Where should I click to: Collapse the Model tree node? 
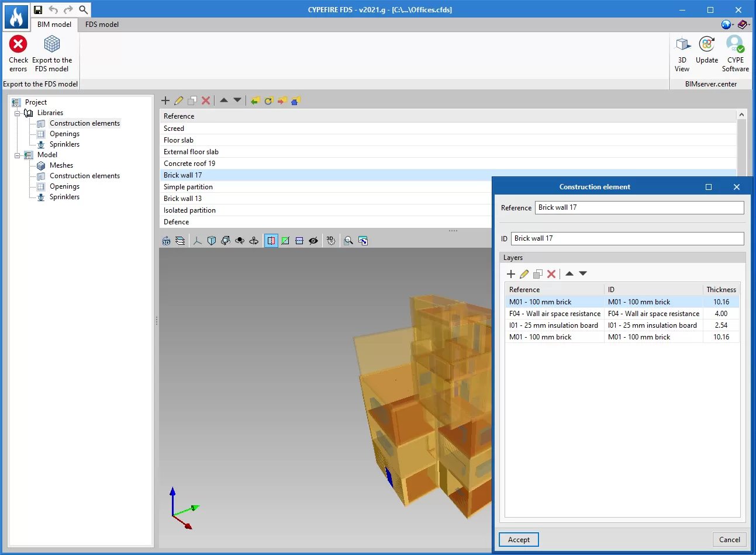pyautogui.click(x=18, y=155)
